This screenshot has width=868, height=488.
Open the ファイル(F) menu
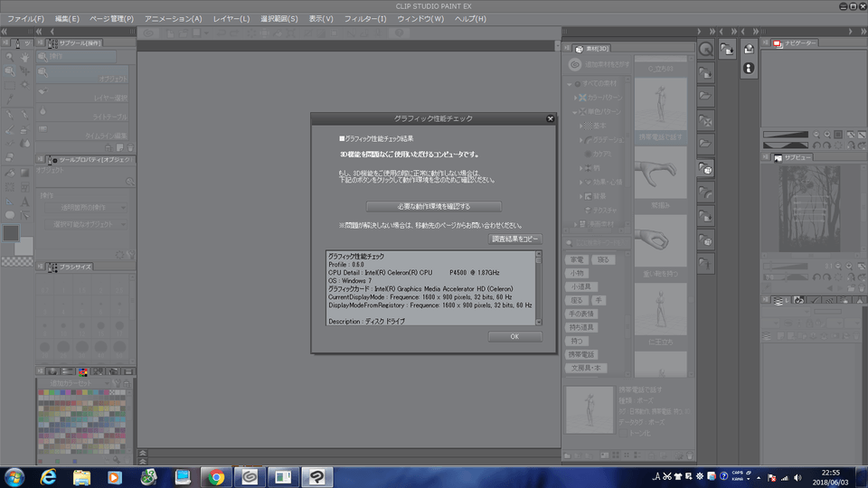(x=26, y=18)
